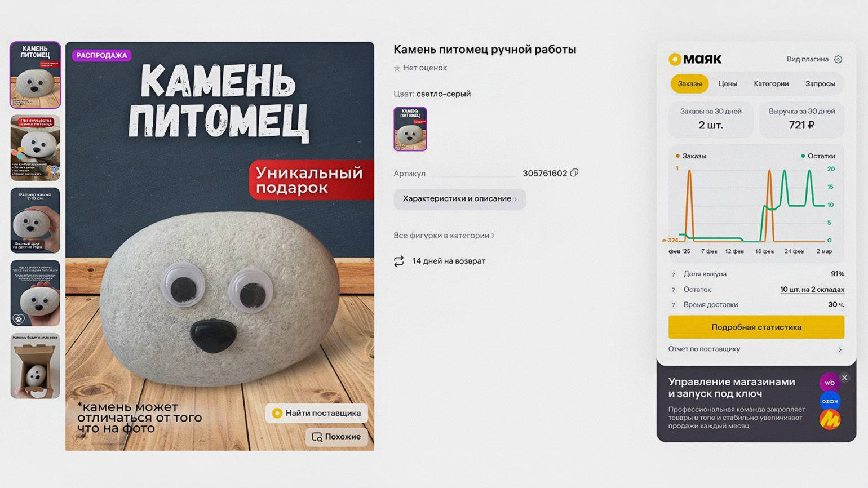868x488 pixels.
Task: Close the store management banner
Action: pos(844,378)
